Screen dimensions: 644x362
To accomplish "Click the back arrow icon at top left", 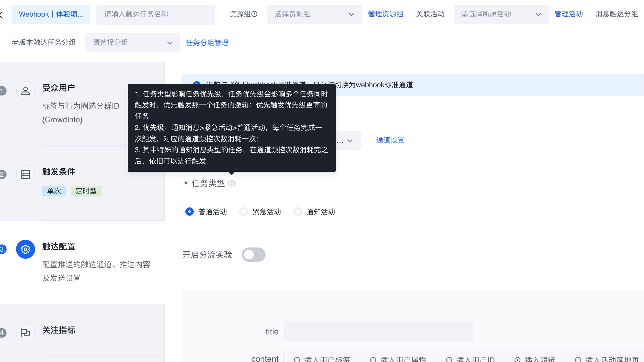I will pyautogui.click(x=1, y=15).
